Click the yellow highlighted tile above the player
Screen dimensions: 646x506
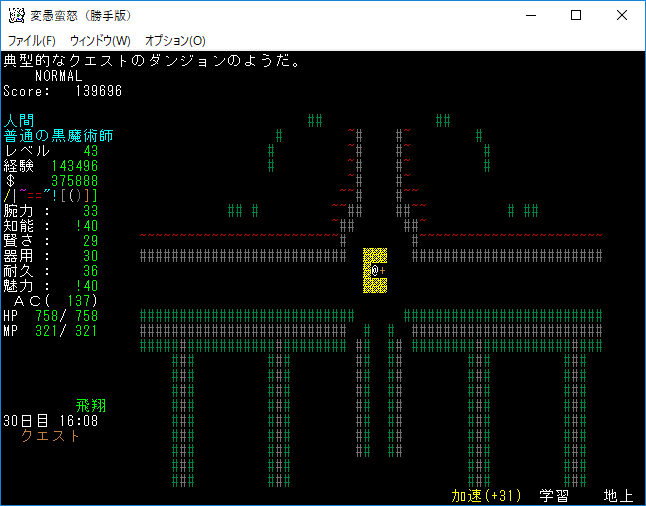pos(375,256)
